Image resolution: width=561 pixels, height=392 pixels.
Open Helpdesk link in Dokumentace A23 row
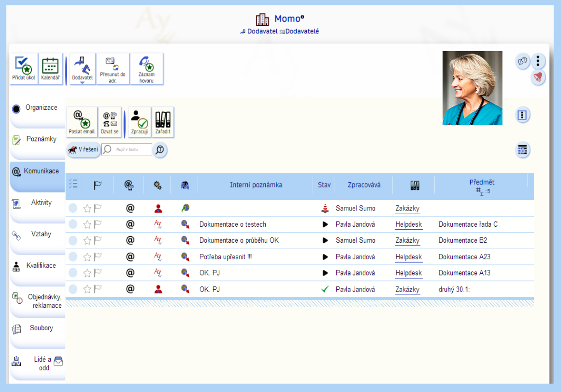point(409,257)
